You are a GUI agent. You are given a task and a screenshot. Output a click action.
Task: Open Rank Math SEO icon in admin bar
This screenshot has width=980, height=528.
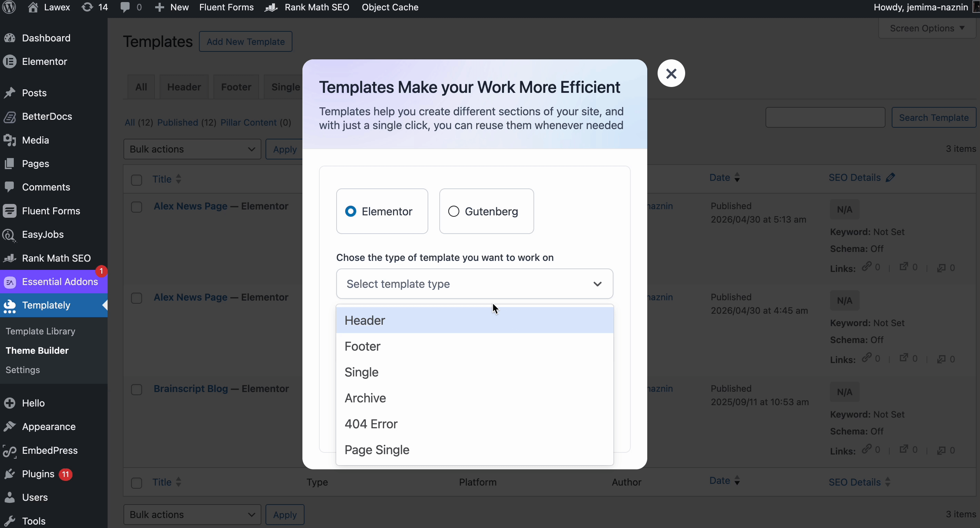point(271,7)
